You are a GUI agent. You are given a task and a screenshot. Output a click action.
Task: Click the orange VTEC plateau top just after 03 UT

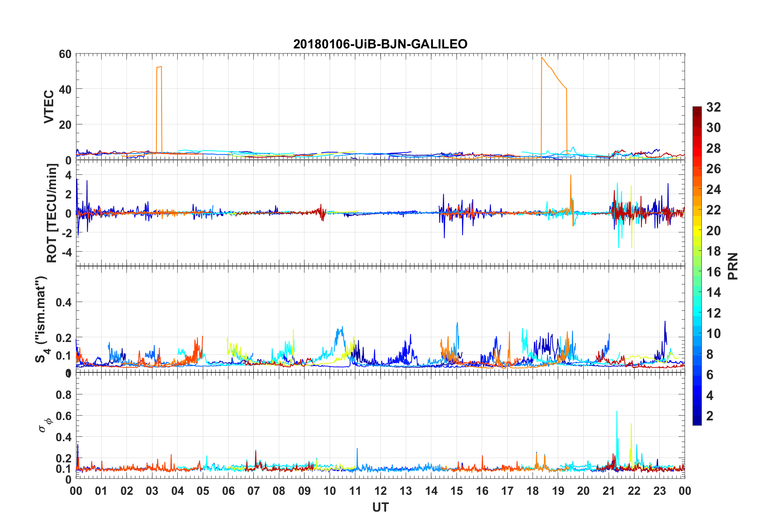(159, 67)
